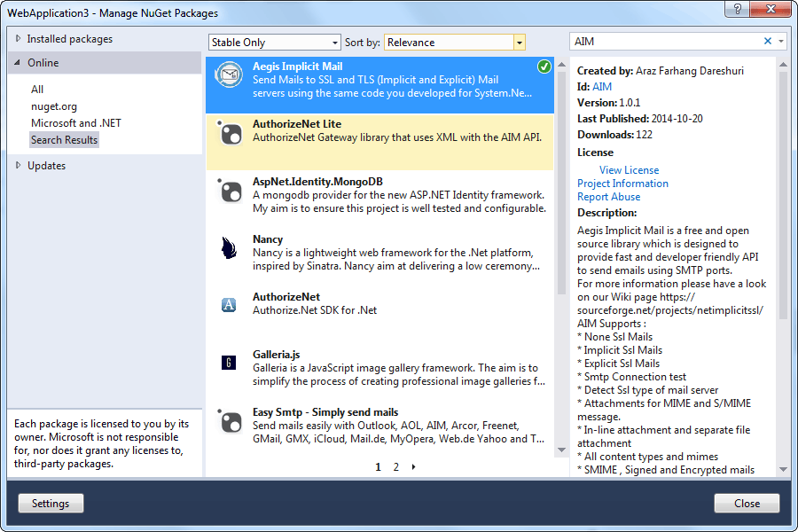Click the Nancy package logo icon

click(230, 248)
